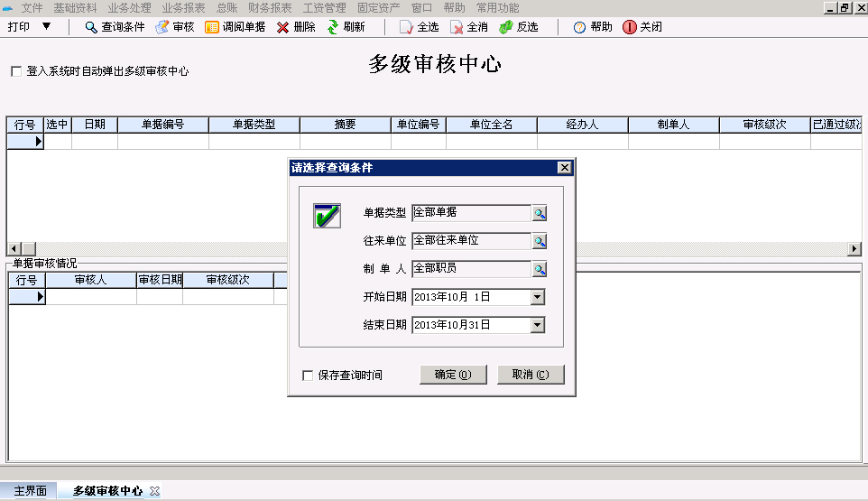
Task: Expand the 结束日期 date dropdown
Action: 538,325
